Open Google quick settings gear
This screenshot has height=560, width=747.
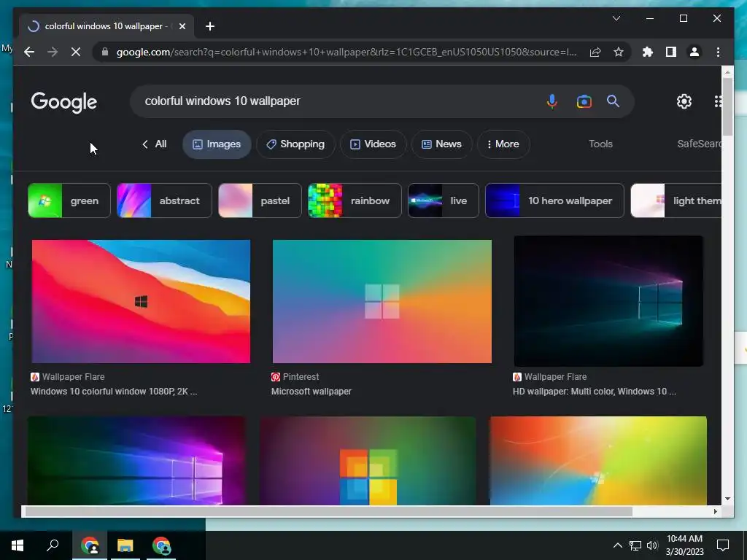click(684, 101)
